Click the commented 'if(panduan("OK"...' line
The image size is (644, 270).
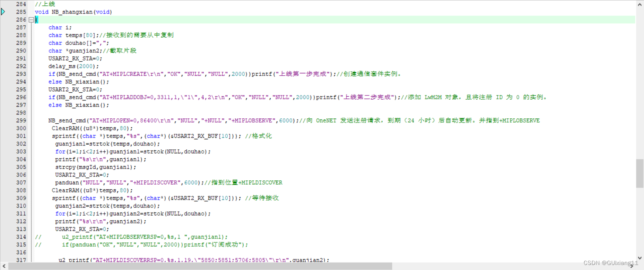click(x=155, y=245)
